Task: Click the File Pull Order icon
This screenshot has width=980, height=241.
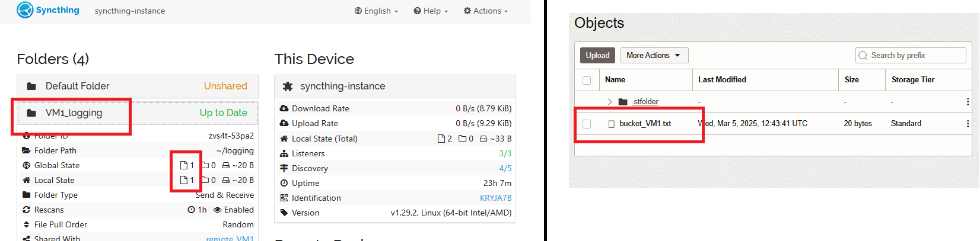Action: pos(26,224)
